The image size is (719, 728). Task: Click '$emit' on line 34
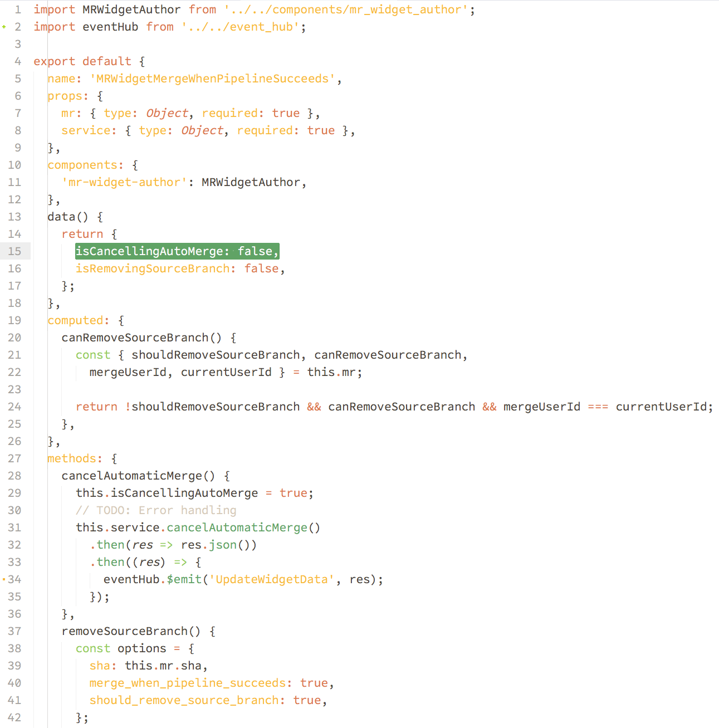(x=184, y=579)
